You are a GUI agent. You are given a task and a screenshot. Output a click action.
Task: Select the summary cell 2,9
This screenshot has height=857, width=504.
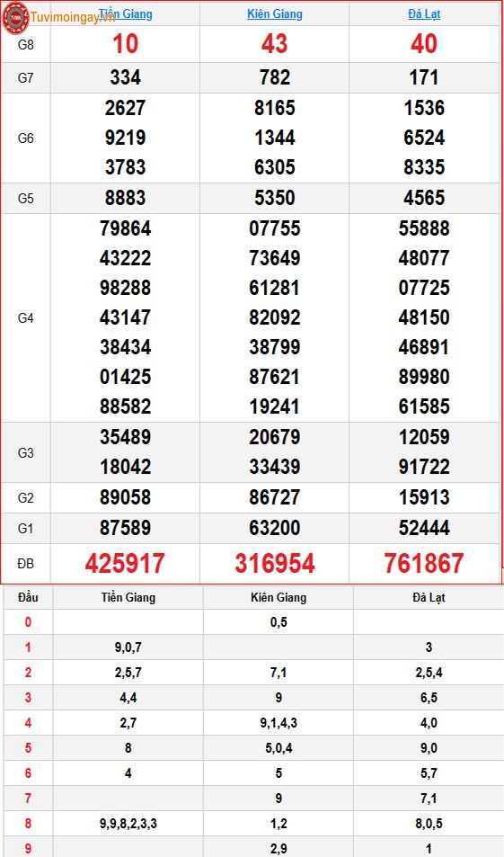click(279, 848)
